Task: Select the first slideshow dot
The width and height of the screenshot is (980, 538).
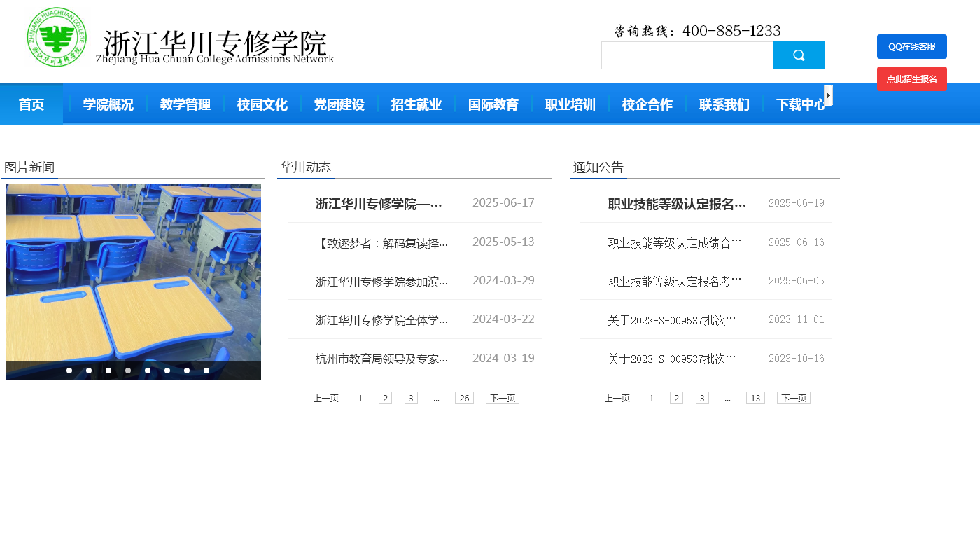Action: click(x=69, y=371)
